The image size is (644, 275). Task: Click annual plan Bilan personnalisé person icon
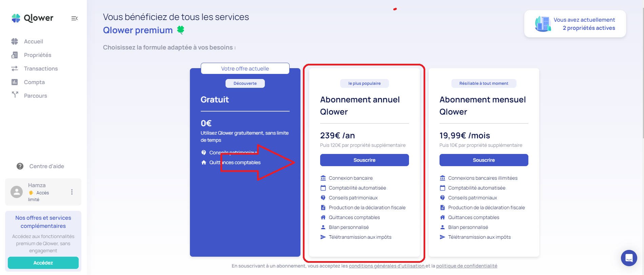coord(323,227)
